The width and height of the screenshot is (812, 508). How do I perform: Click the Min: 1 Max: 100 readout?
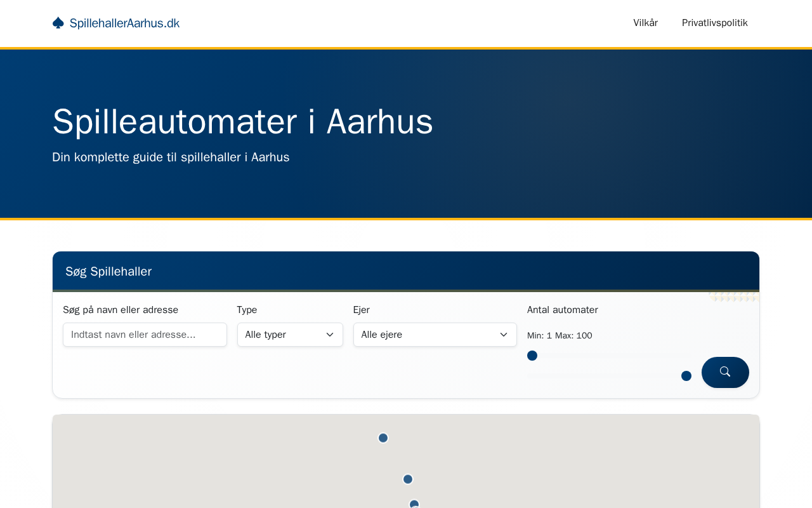[x=560, y=335]
